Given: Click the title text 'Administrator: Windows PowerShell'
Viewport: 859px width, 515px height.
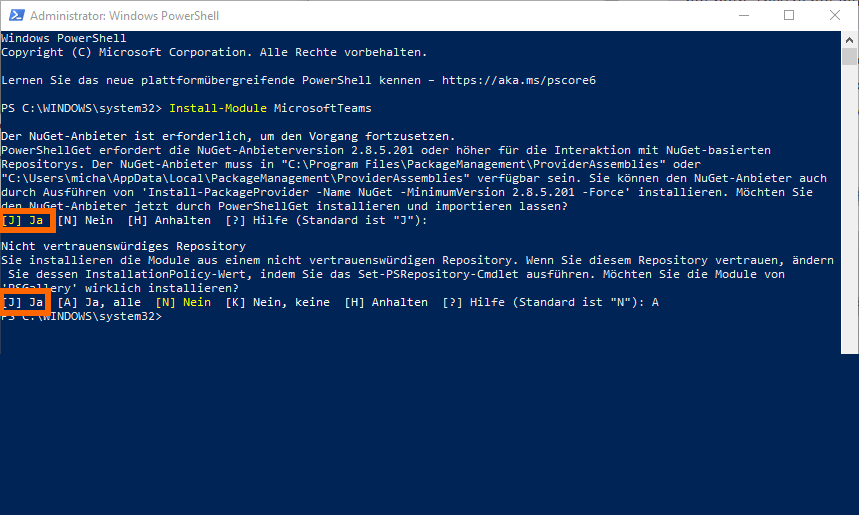Looking at the screenshot, I should click(124, 16).
